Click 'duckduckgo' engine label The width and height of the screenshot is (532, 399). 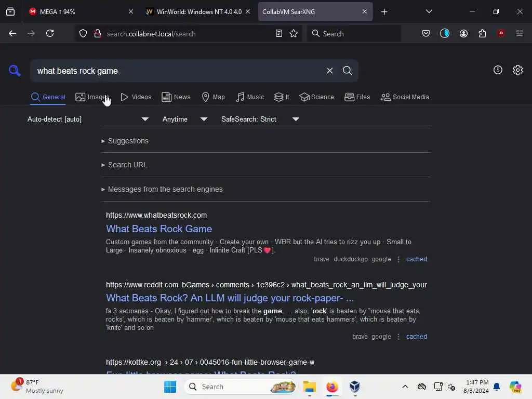pyautogui.click(x=351, y=259)
